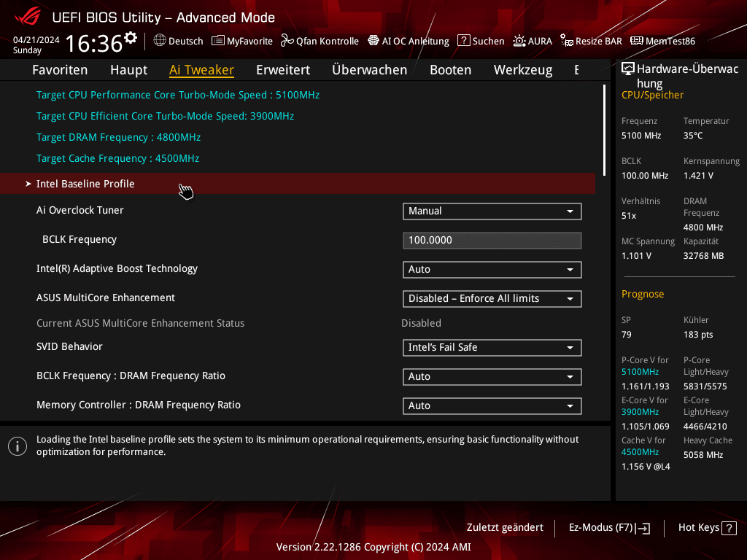This screenshot has height=560, width=747.
Task: Open BCLK Frequency : DRAM Frequency Ratio dropdown
Action: 492,377
